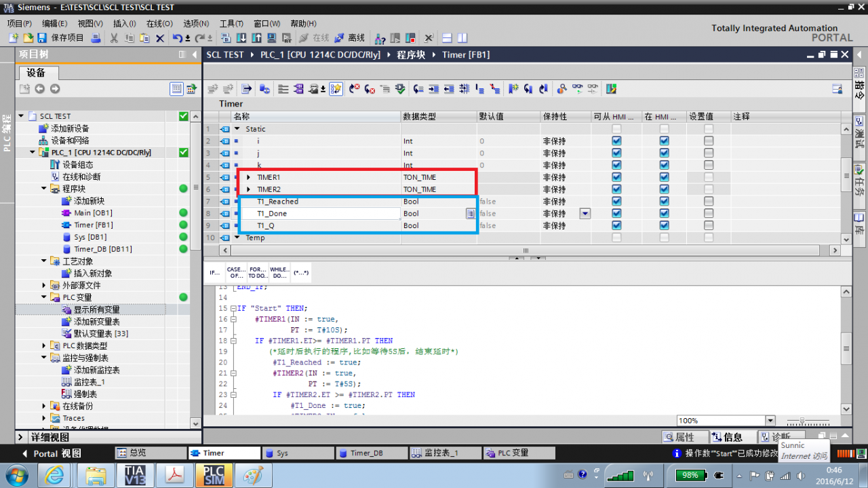
Task: Collapse the Static section
Action: 237,129
